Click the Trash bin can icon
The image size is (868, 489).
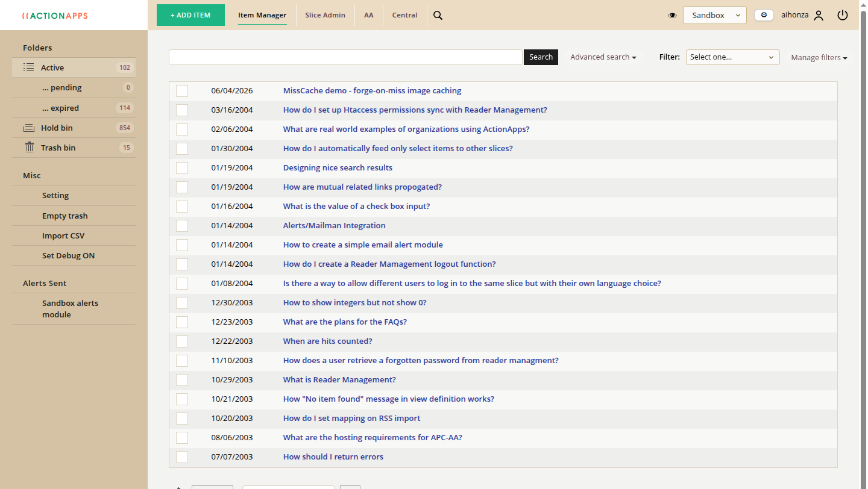click(29, 148)
